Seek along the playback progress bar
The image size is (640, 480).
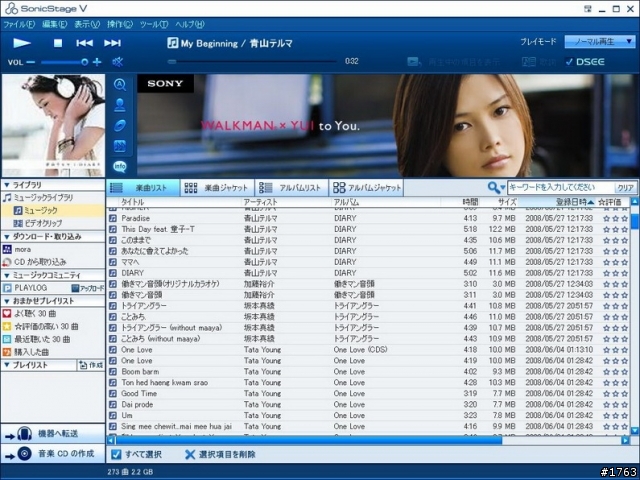click(252, 62)
